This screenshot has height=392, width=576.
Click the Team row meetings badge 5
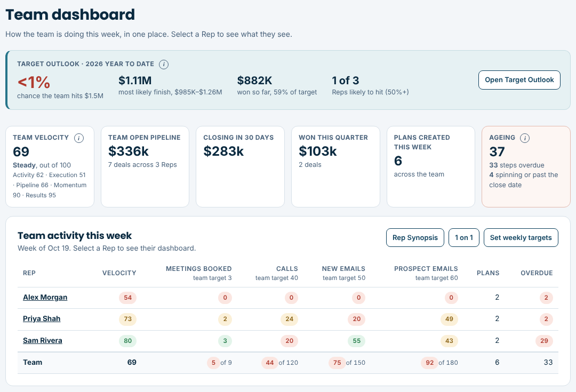click(x=213, y=363)
